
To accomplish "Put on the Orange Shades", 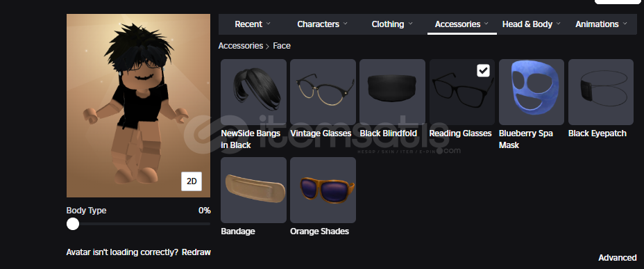I will (x=323, y=190).
